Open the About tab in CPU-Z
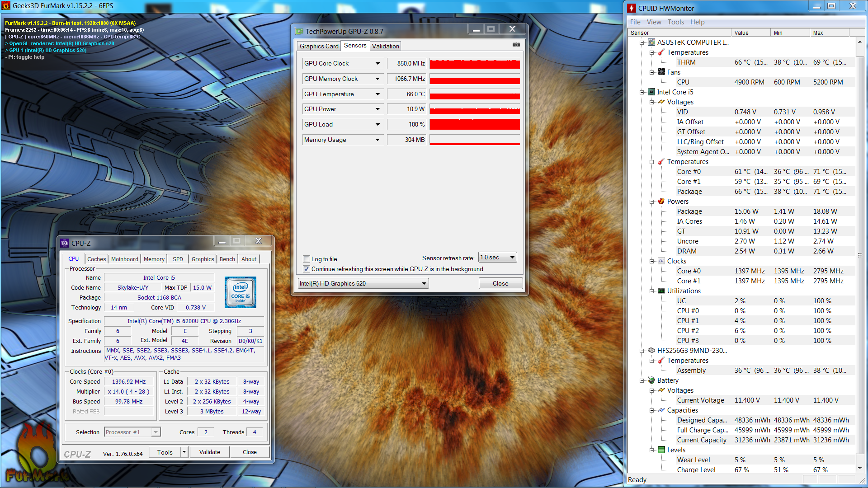The height and width of the screenshot is (488, 868). [x=249, y=259]
